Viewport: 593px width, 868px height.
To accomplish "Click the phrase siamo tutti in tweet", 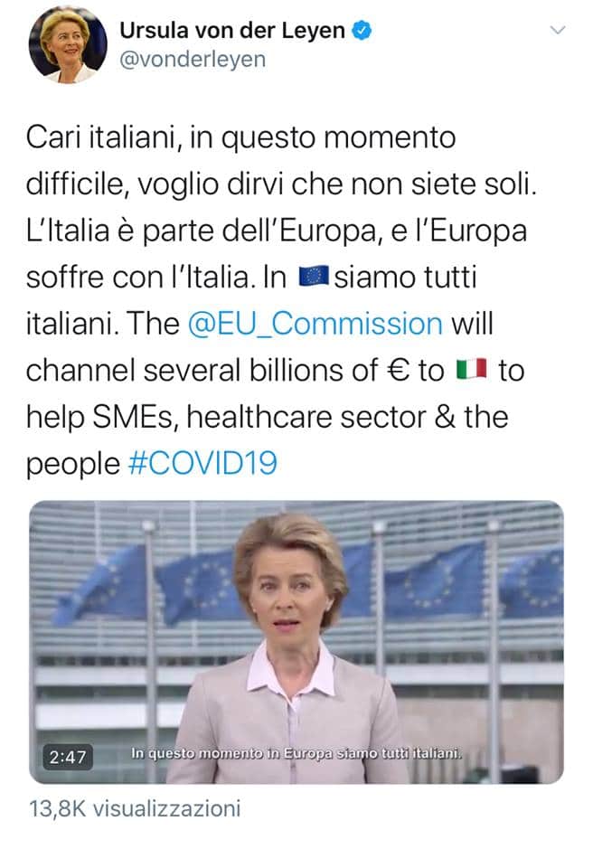I will coord(405,277).
